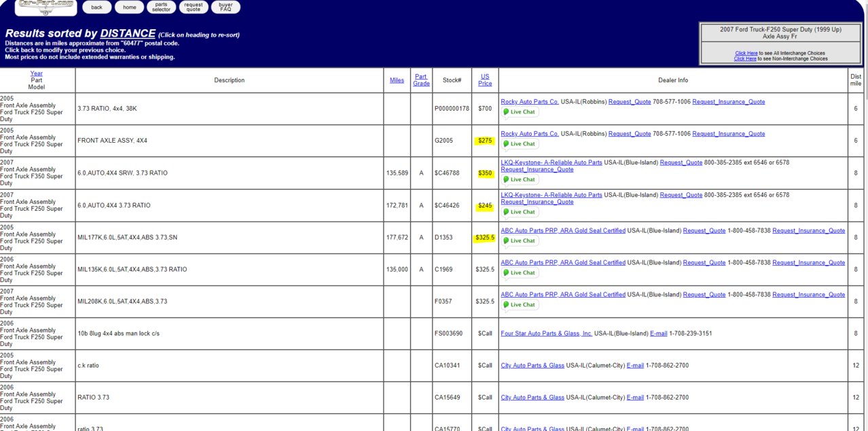This screenshot has width=868, height=431.
Task: Open LKQ-Keystone link in the $245 row
Action: coord(551,195)
